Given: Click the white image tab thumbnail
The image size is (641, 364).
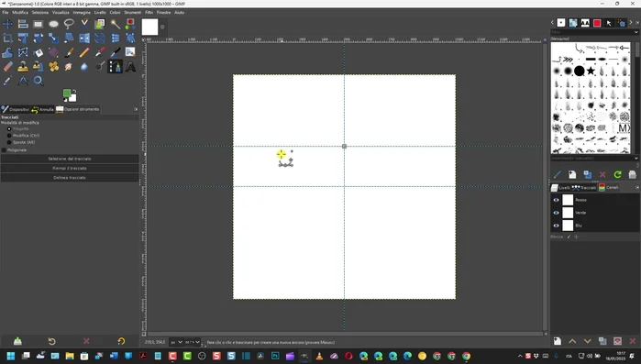Looking at the screenshot, I should coord(149,28).
